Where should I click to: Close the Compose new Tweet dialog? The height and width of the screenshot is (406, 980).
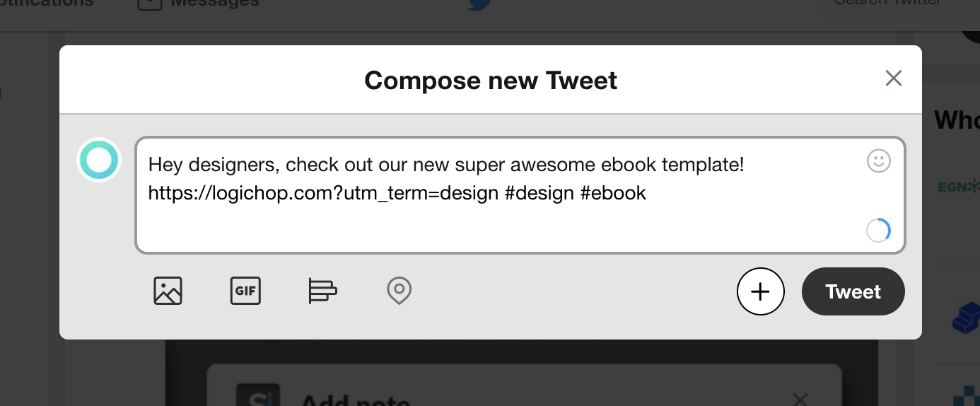[894, 78]
